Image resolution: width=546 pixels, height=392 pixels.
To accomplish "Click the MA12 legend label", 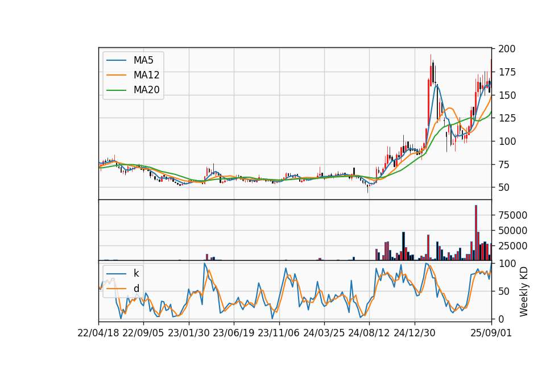I will pos(147,75).
